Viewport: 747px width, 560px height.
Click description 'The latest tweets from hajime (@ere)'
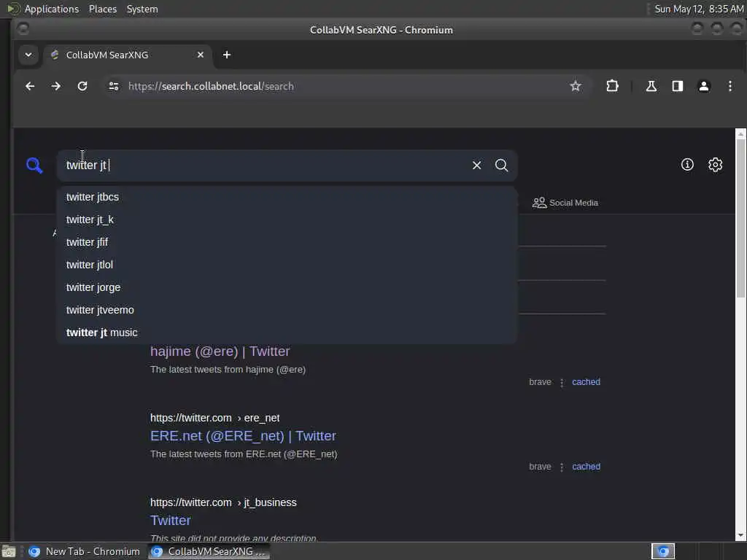pyautogui.click(x=228, y=370)
